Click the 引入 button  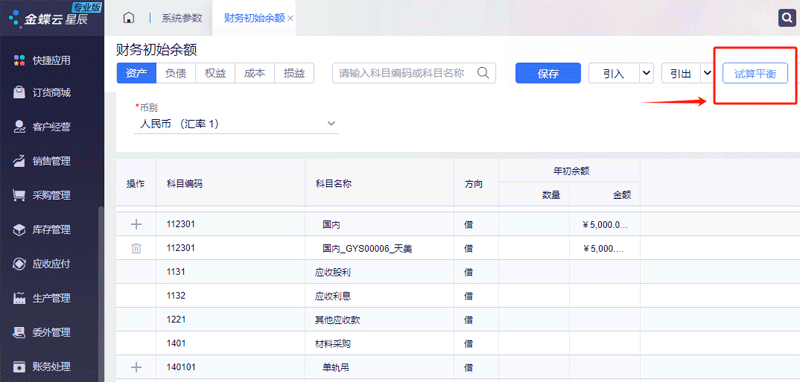click(614, 73)
